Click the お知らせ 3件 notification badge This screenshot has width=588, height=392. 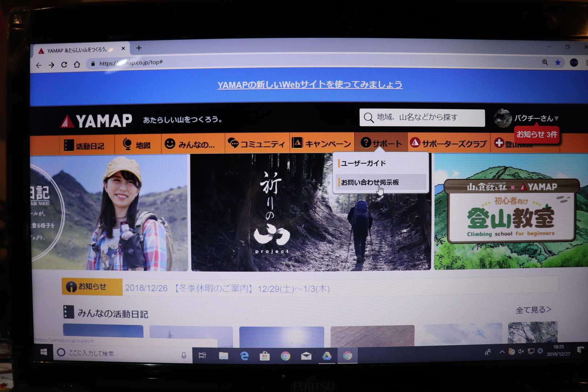(x=536, y=135)
